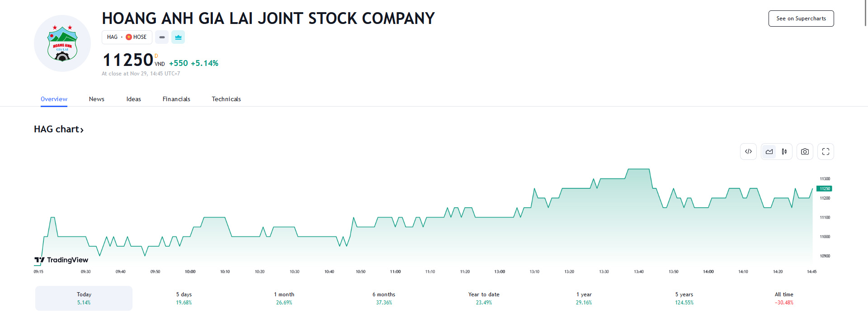This screenshot has height=327, width=868.
Task: Click the TradingView logo on chart
Action: tap(61, 260)
